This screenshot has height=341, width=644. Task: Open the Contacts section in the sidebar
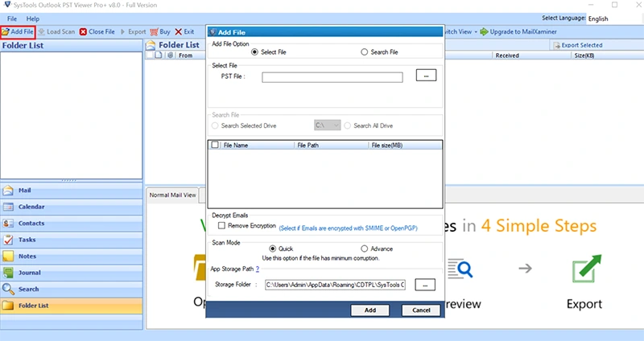(72, 224)
